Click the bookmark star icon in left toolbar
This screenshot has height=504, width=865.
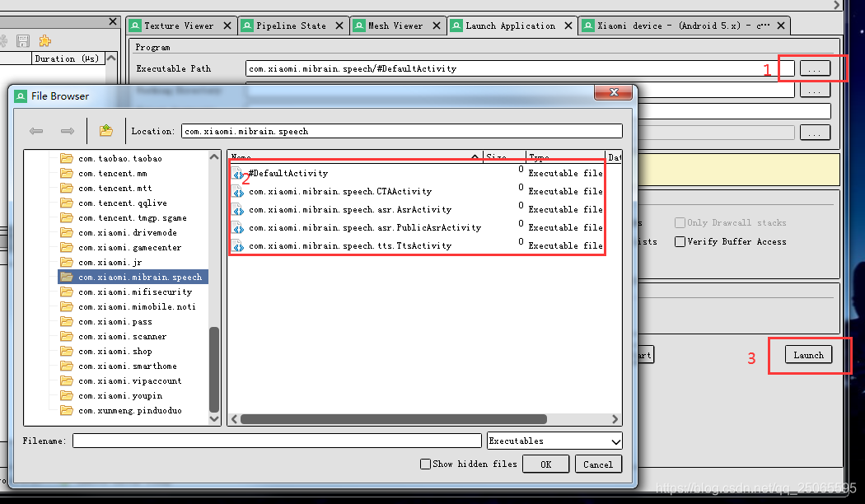tap(44, 41)
